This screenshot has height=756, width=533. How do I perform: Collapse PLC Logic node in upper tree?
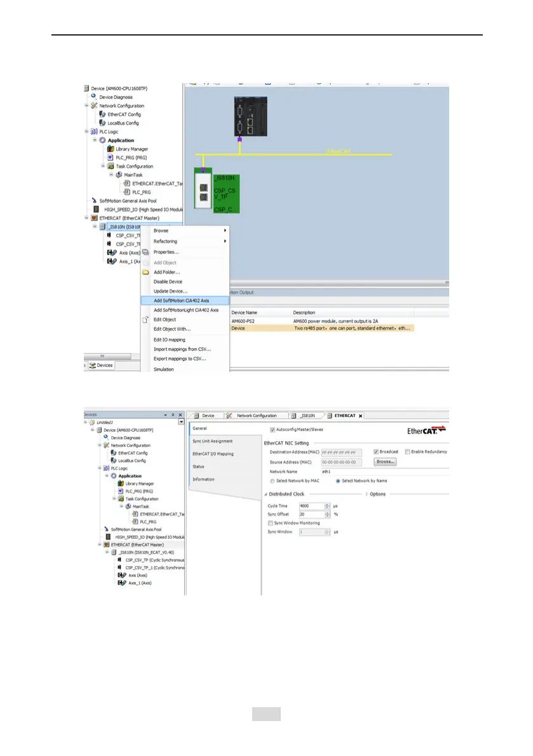[x=86, y=131]
